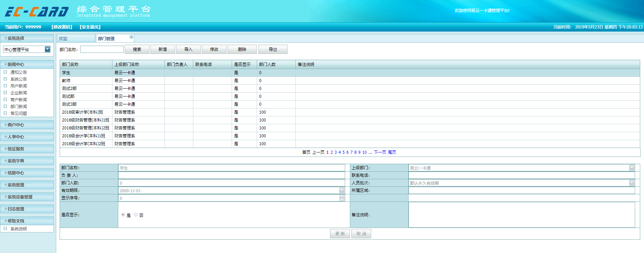Click the 部门人数 column header

[x=276, y=65]
